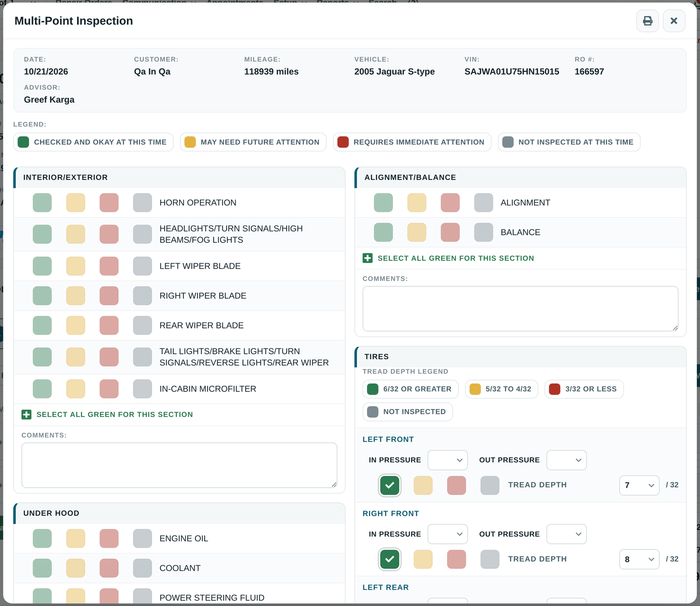
Task: Click Checked And Okay At This Time legend
Action: pyautogui.click(x=93, y=142)
